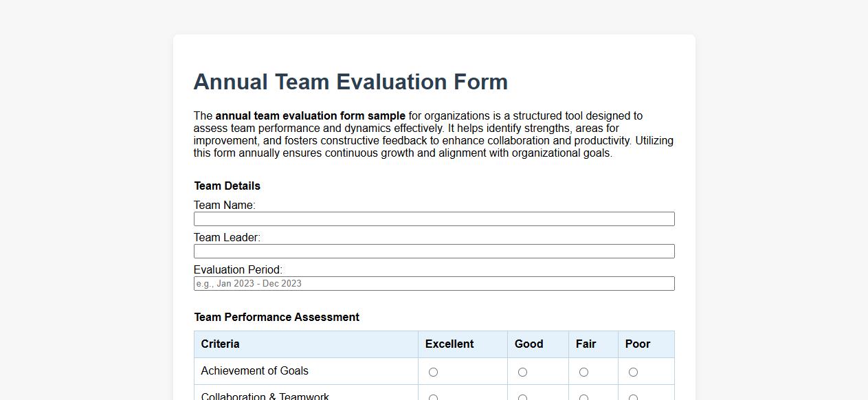Select Excellent for Collaboration & Teamwork

pos(433,397)
